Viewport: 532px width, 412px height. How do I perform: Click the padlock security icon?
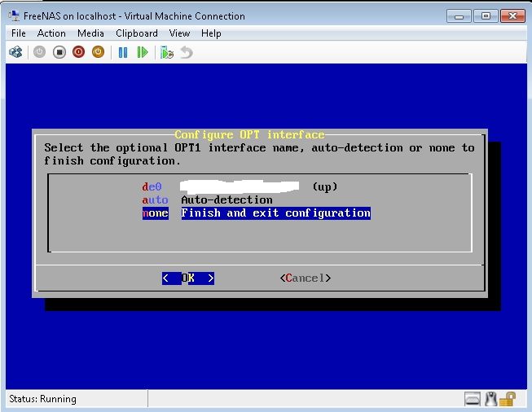(x=508, y=399)
